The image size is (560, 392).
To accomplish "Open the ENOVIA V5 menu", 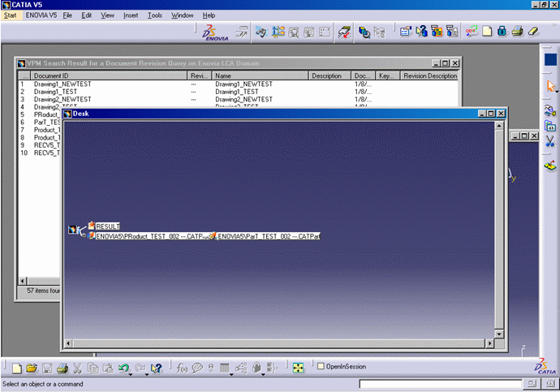I will [x=41, y=15].
